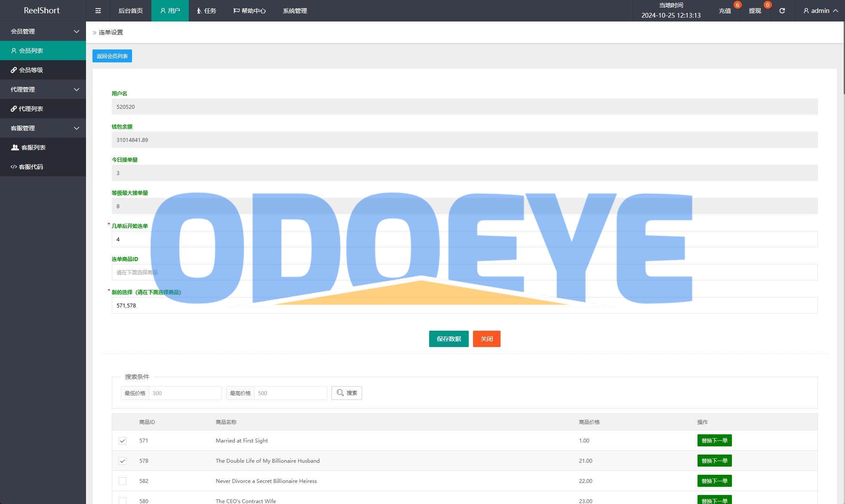
Task: Open 客服列表 in the sidebar
Action: [x=43, y=148]
